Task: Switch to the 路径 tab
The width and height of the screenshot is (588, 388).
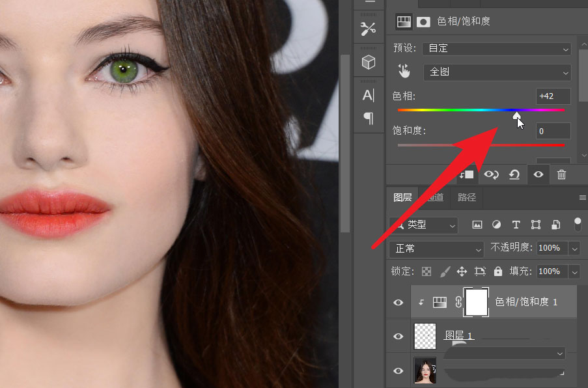Action: click(467, 197)
